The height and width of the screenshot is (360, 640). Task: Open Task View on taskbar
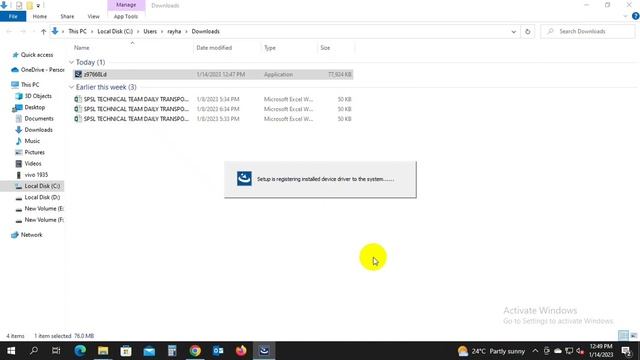[56, 351]
